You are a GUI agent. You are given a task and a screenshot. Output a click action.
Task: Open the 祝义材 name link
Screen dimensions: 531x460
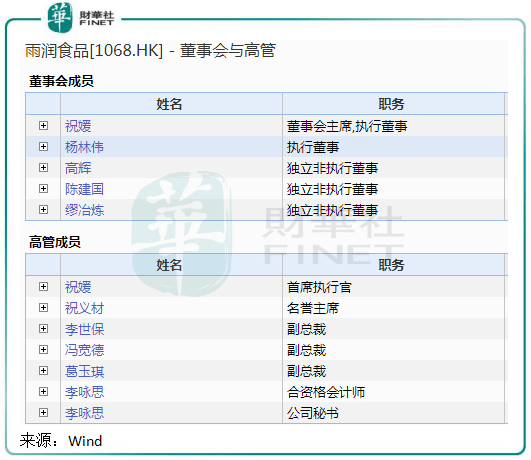(x=84, y=308)
